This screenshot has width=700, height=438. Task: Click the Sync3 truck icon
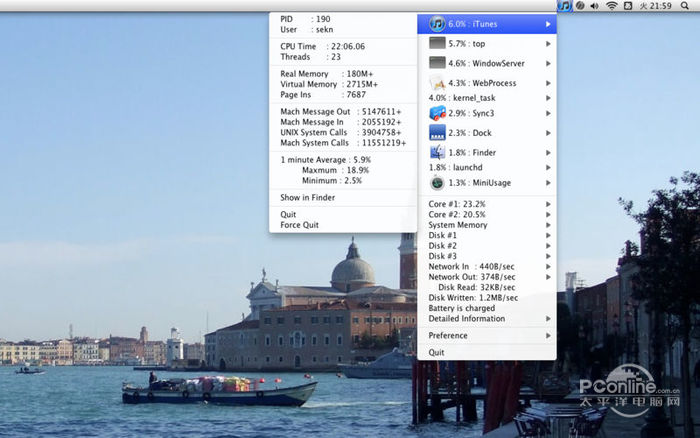pos(437,114)
